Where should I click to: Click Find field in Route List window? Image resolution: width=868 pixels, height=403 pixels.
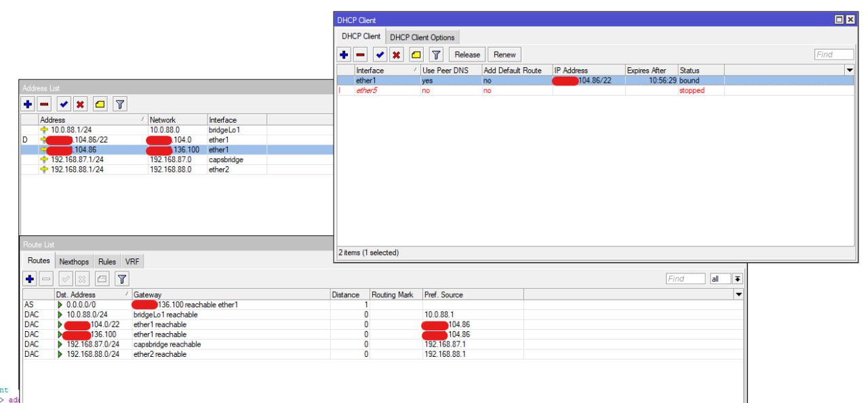(685, 279)
